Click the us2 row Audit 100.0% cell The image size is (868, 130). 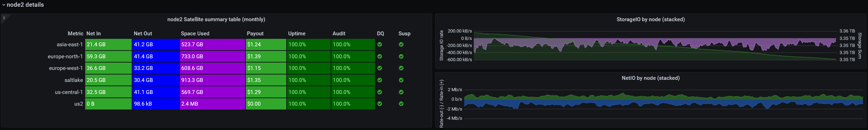[x=353, y=104]
